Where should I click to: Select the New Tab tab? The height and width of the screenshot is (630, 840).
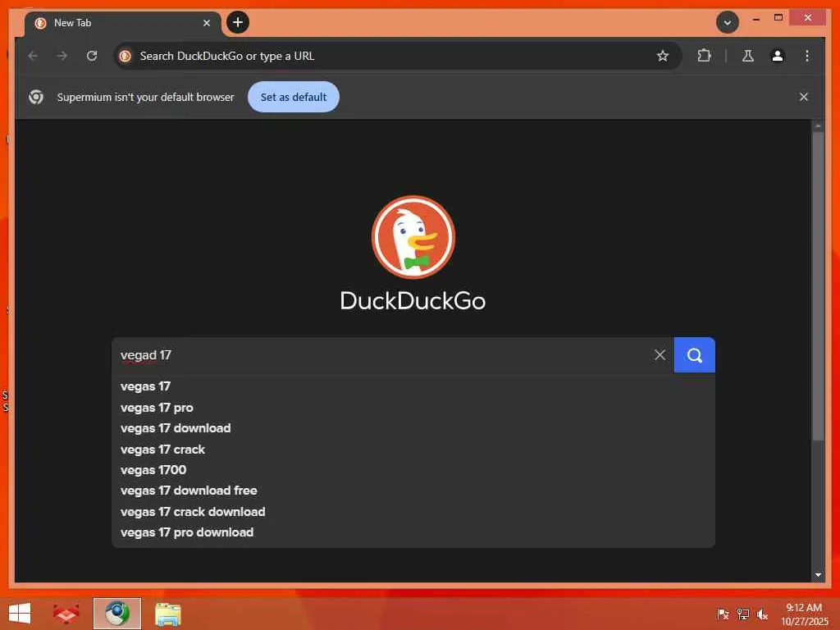click(x=122, y=23)
